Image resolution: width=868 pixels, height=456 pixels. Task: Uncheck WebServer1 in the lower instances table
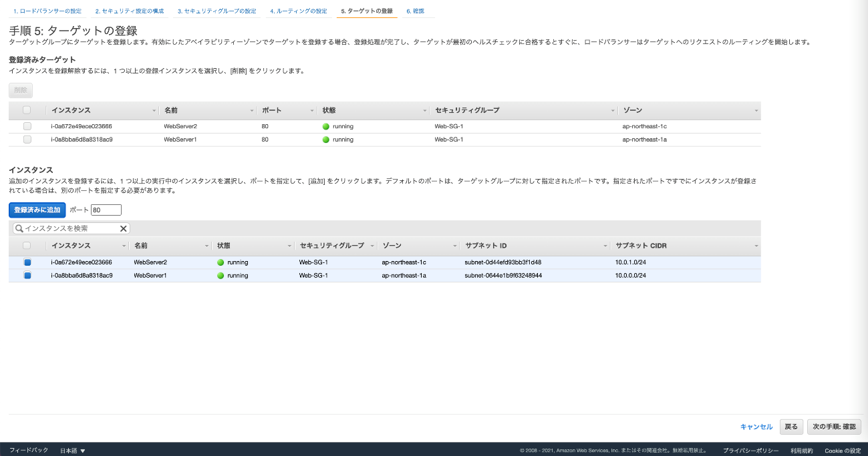[27, 276]
